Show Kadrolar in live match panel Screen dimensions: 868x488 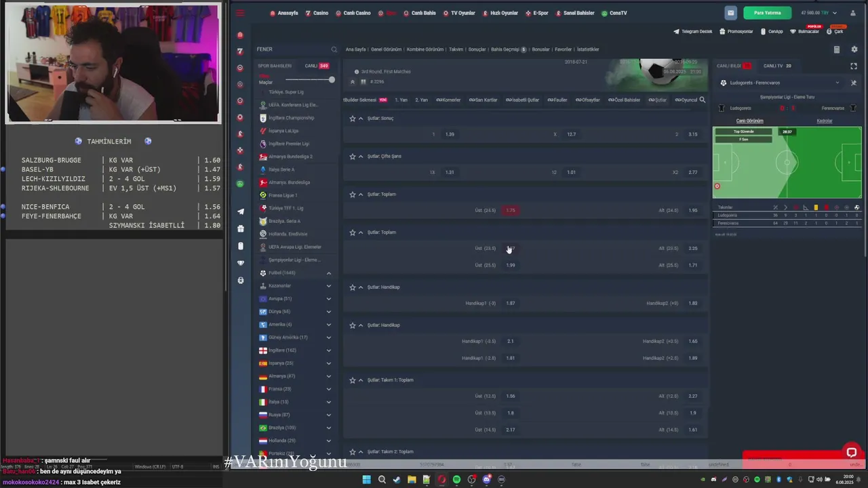click(825, 121)
